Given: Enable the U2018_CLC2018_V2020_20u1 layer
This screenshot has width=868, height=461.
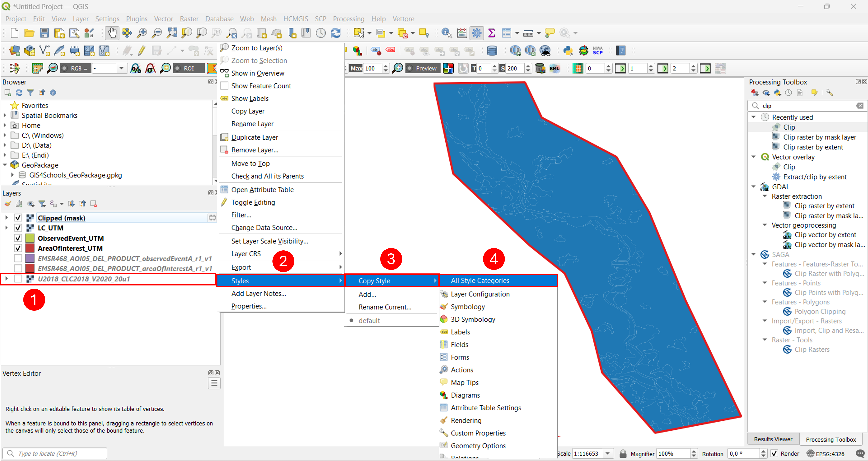Looking at the screenshot, I should coord(18,279).
